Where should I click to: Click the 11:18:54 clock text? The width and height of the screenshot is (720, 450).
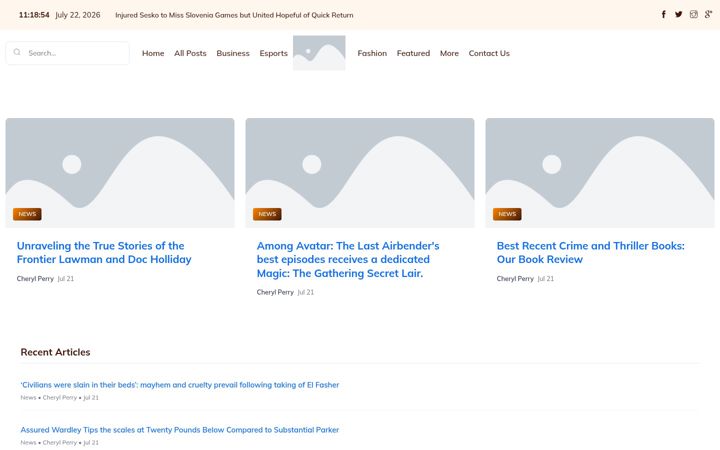(x=34, y=15)
